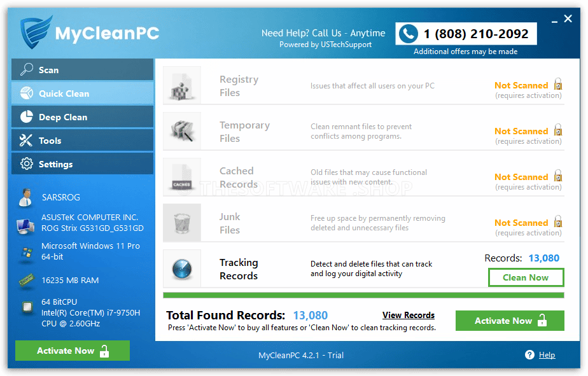Click the Help question mark icon
The image size is (588, 376).
(529, 354)
